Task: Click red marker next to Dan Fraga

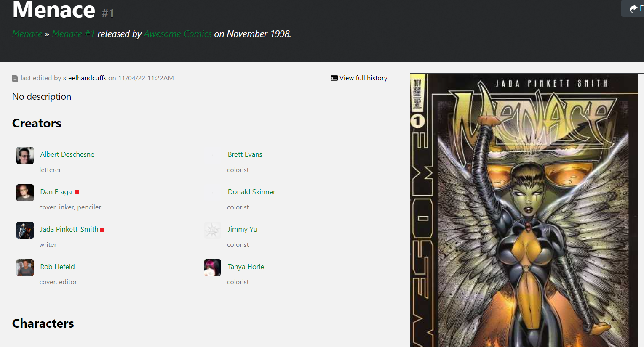Action: (x=77, y=192)
